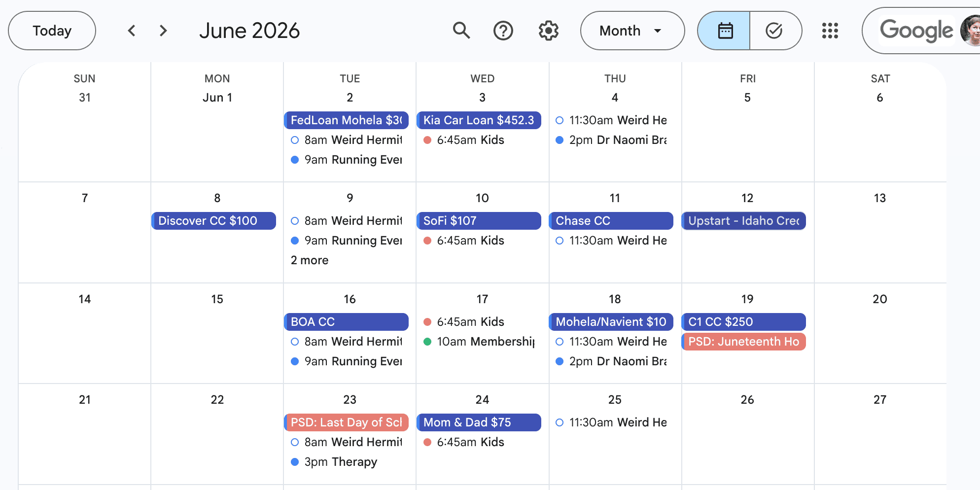This screenshot has width=980, height=490.
Task: Open the Month view dropdown
Action: [x=632, y=31]
